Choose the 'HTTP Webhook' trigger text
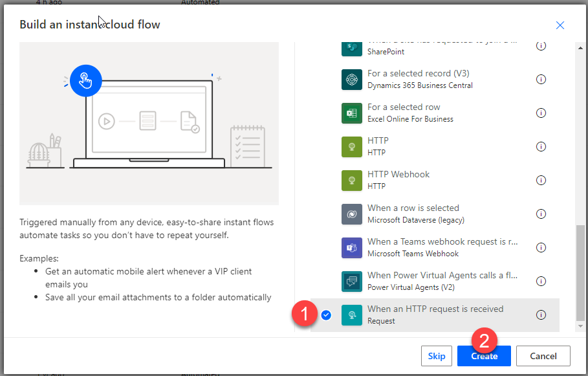 click(x=398, y=175)
